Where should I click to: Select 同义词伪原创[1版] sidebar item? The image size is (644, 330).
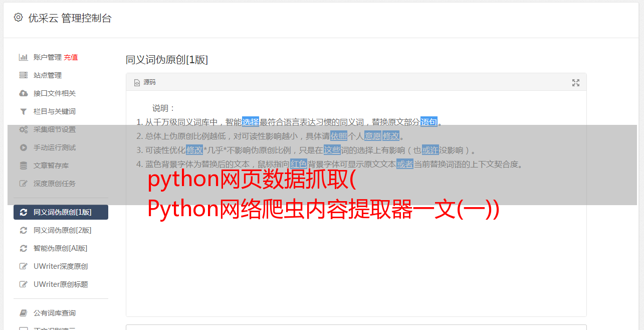click(x=61, y=212)
